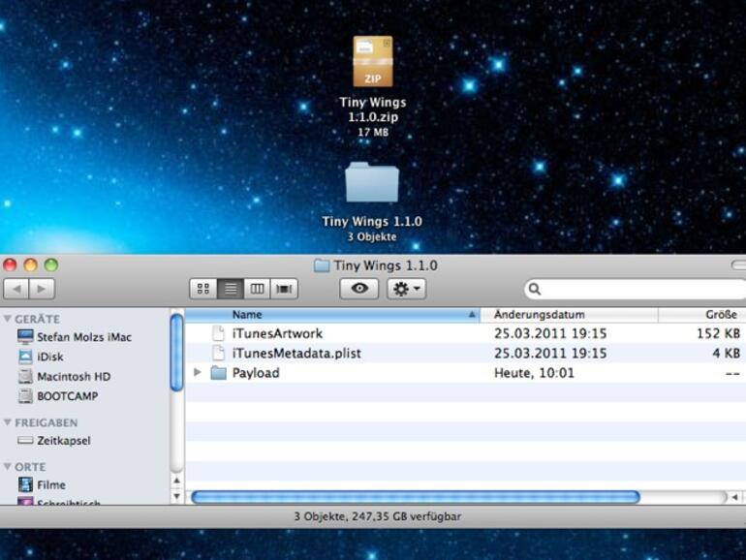The image size is (746, 560).
Task: Select the Payload folder row
Action: (x=465, y=373)
